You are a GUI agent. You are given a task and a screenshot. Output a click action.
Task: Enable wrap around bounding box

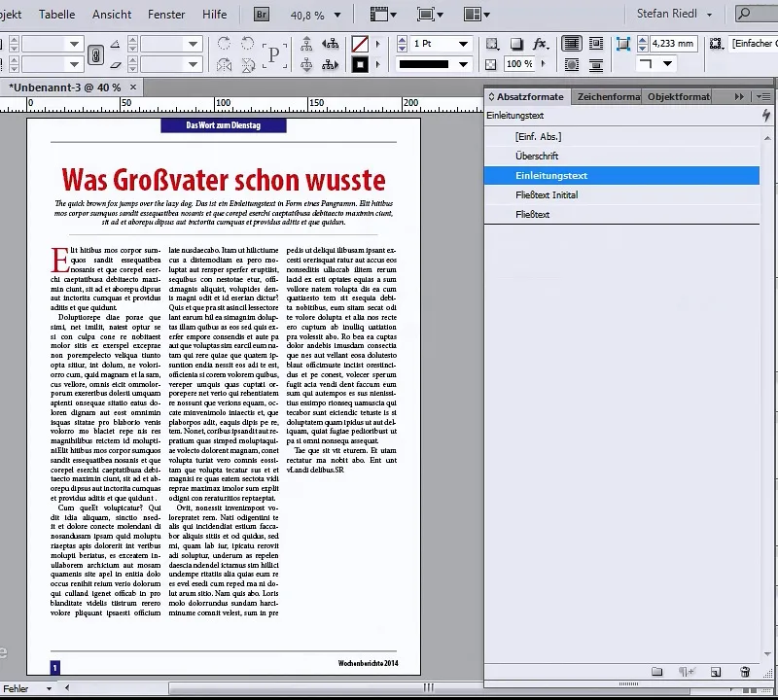tap(596, 44)
